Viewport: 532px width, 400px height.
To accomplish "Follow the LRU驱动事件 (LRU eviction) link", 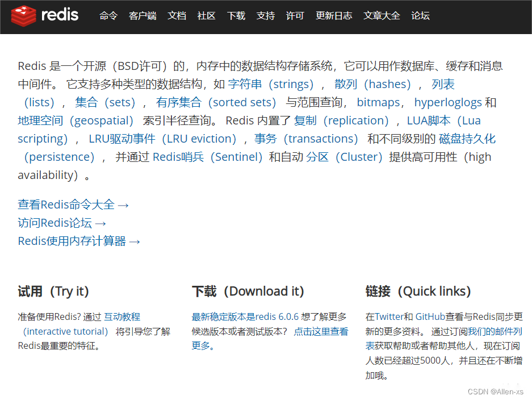I will coord(162,139).
